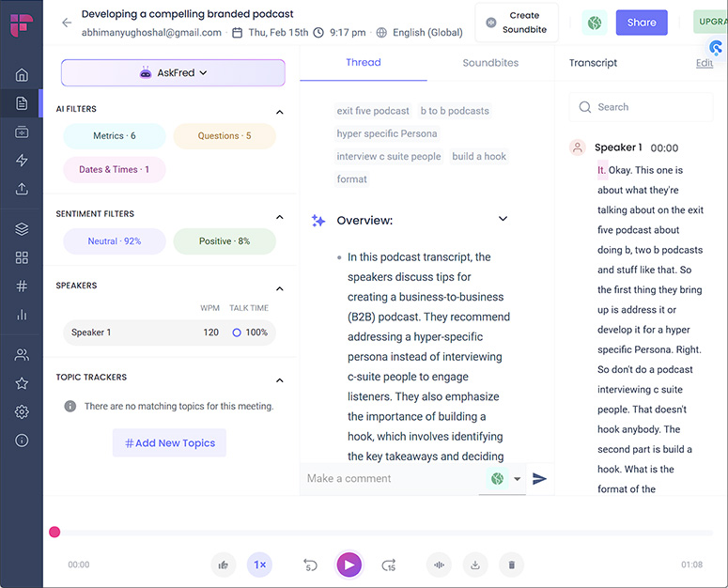The height and width of the screenshot is (588, 728).
Task: Open the team members icon in sidebar
Action: click(22, 355)
